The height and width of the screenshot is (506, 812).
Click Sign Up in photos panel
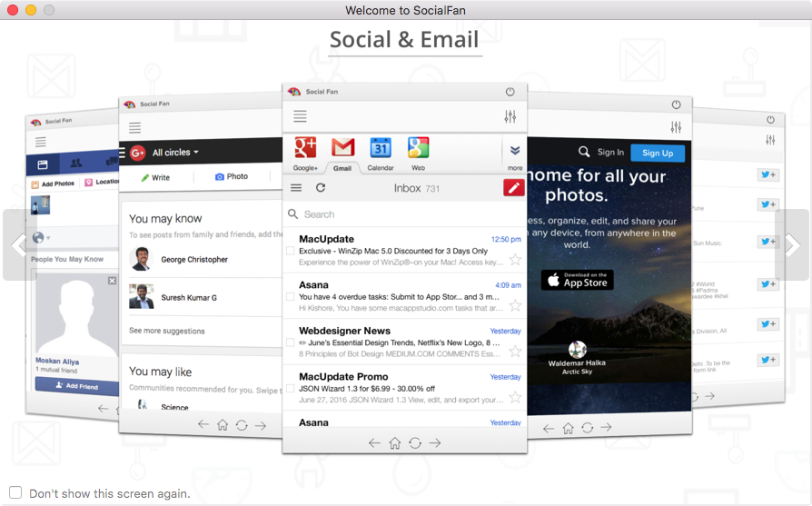pos(658,153)
